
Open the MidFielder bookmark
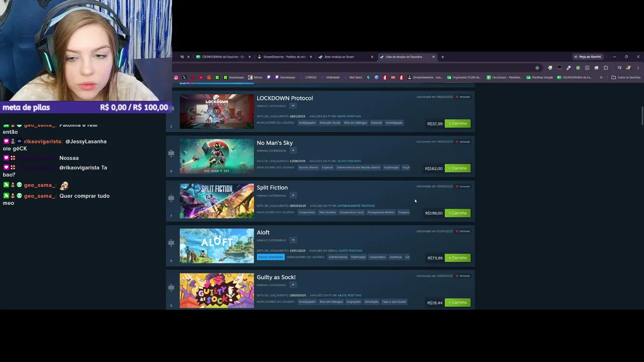pos(330,77)
